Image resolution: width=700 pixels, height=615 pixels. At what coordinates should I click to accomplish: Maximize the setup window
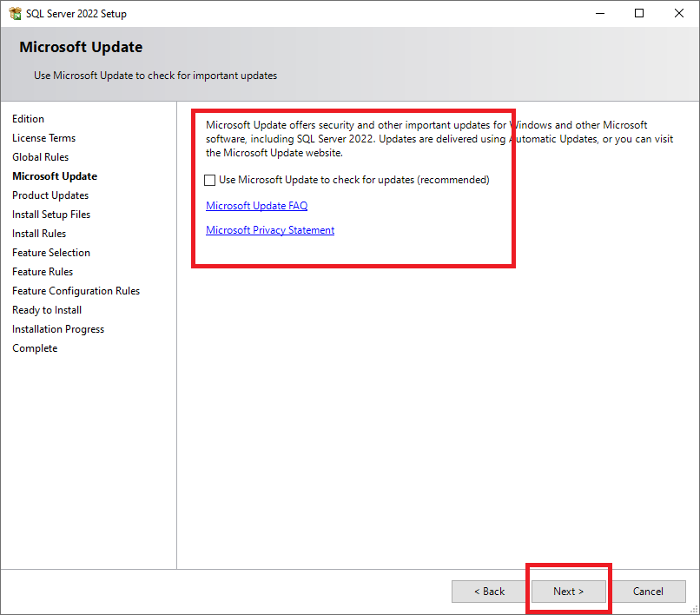639,13
